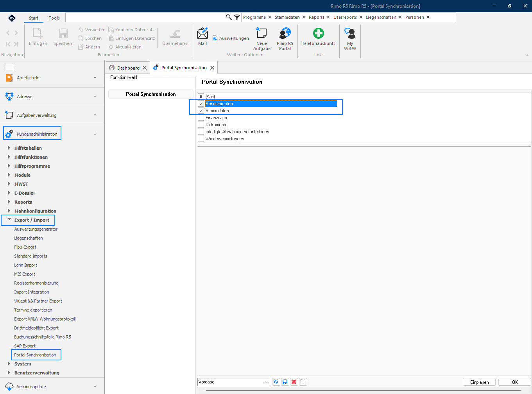The width and height of the screenshot is (532, 394).
Task: Close the Portal Synchronisation tab
Action: (212, 68)
